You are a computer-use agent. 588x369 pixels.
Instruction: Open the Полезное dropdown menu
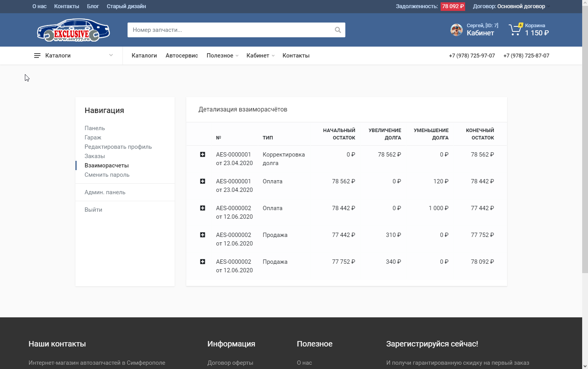pyautogui.click(x=222, y=56)
